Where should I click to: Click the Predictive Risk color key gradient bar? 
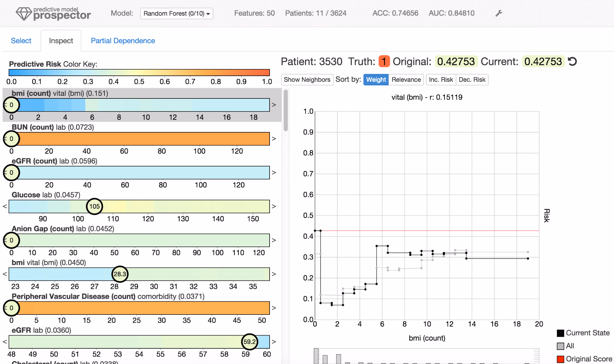click(x=139, y=73)
